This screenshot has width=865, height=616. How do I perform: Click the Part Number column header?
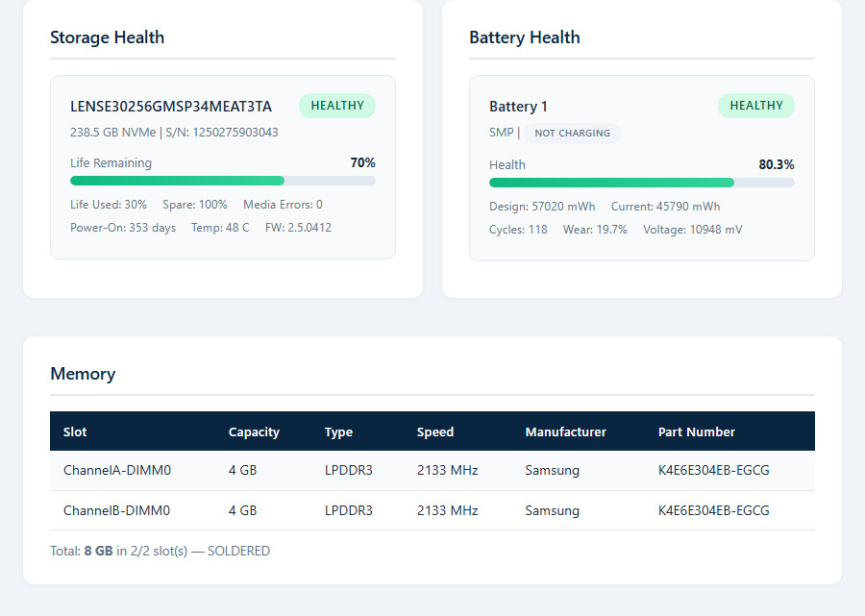tap(696, 431)
